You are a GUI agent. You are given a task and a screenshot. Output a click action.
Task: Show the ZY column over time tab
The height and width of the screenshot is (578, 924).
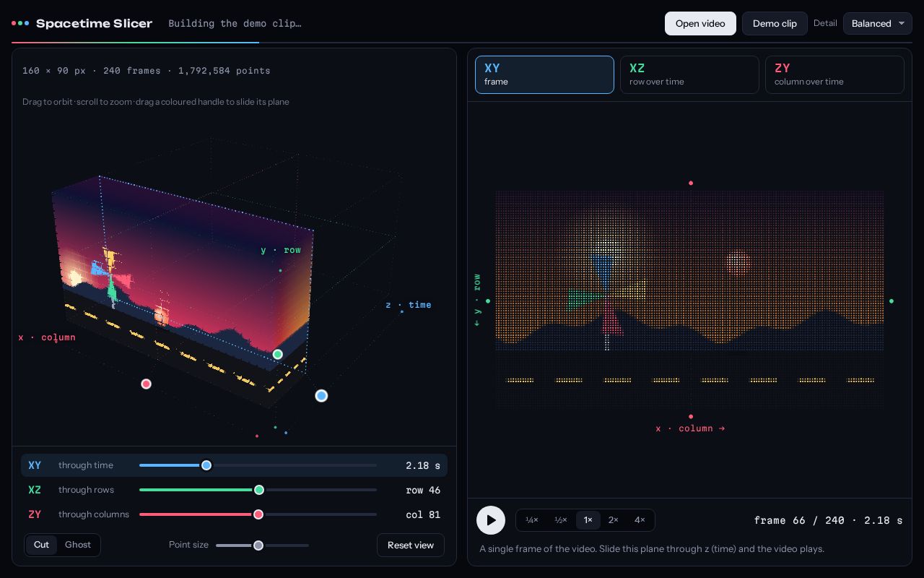(834, 74)
